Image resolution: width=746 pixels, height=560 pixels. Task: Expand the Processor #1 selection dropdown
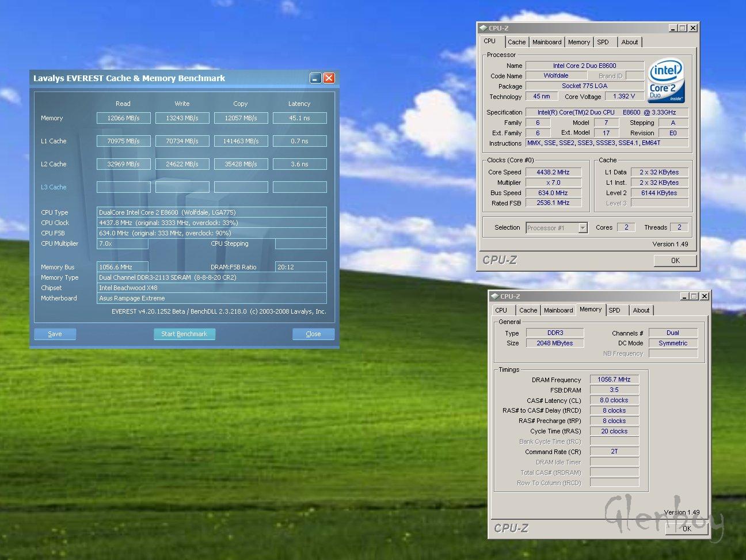tap(583, 228)
